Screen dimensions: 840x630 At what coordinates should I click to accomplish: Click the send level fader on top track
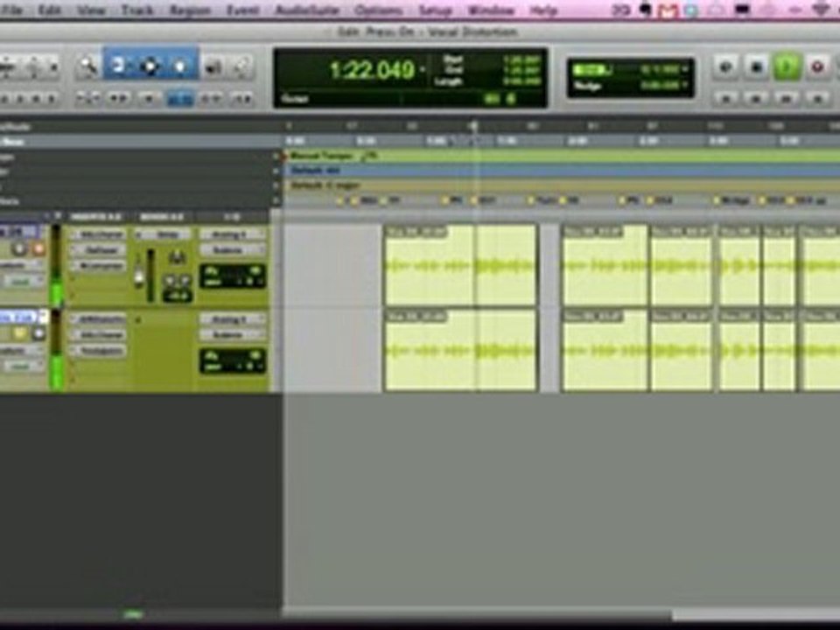(139, 277)
